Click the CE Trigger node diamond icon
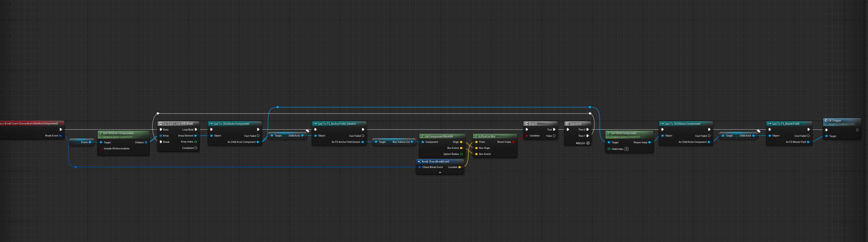Viewport: 868px width, 242px height. (x=826, y=120)
